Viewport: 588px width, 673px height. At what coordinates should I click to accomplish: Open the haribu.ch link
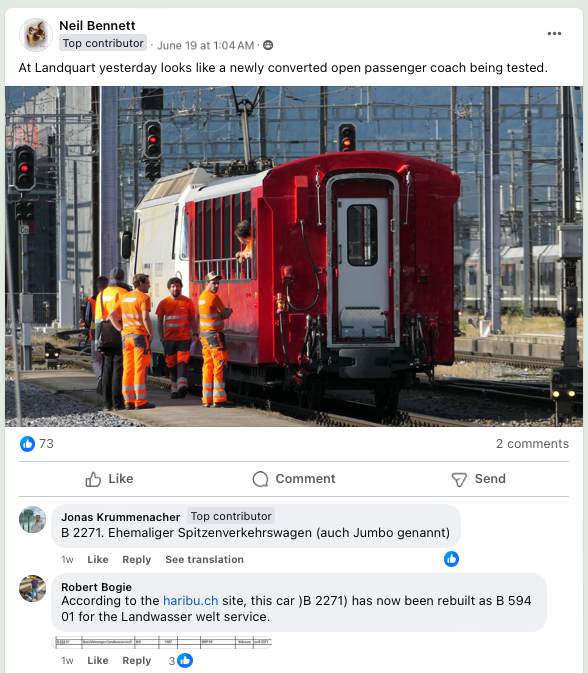click(191, 600)
